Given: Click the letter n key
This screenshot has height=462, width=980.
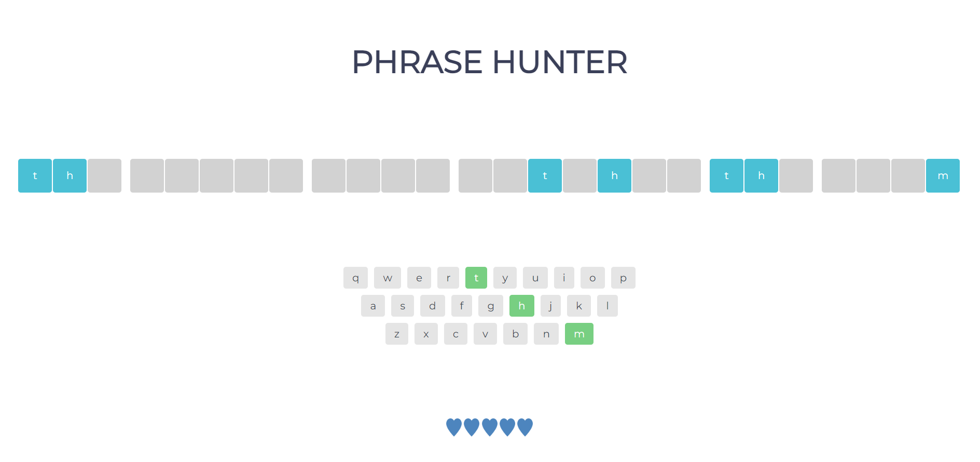Looking at the screenshot, I should tap(546, 334).
